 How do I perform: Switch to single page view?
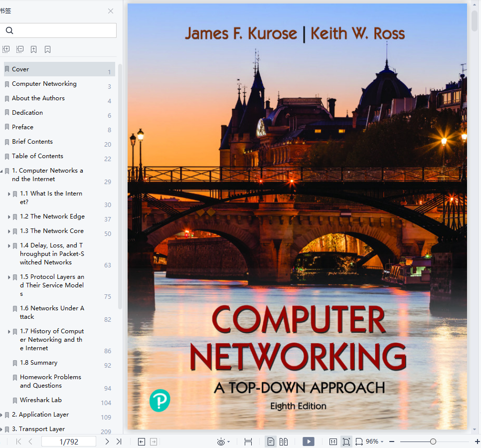click(x=271, y=442)
